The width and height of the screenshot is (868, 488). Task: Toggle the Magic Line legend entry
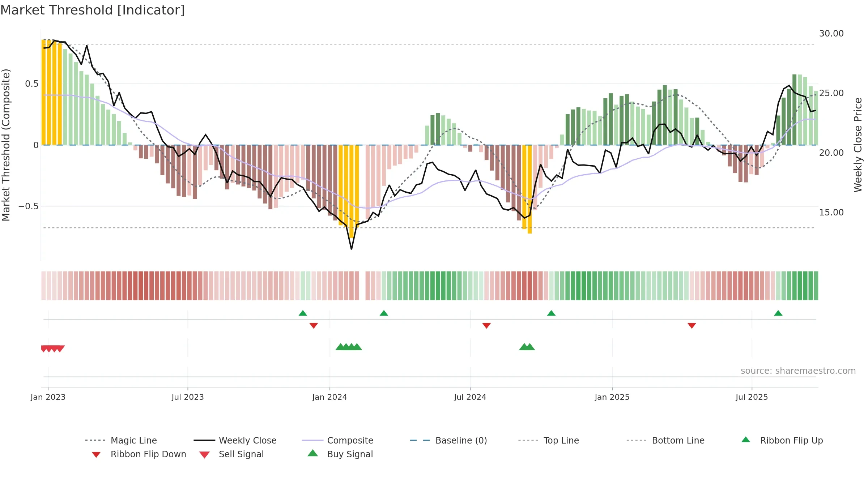pos(121,440)
